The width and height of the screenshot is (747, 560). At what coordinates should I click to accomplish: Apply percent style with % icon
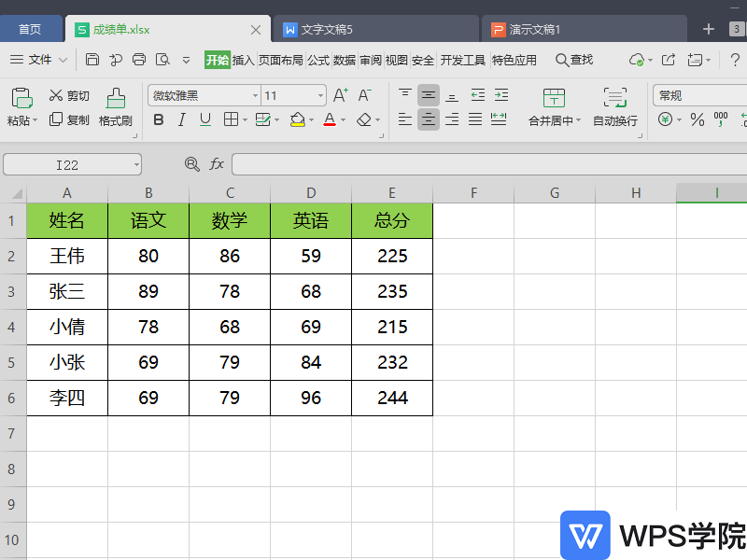(x=697, y=119)
